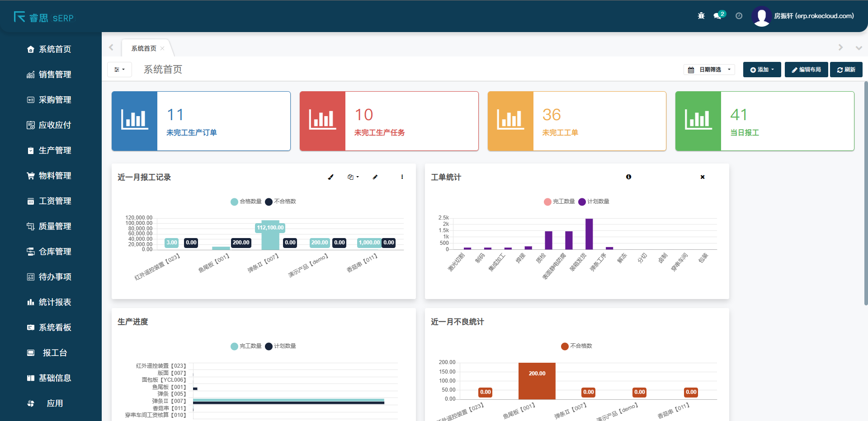Click the info icon on 工单统计 card

[x=628, y=177]
